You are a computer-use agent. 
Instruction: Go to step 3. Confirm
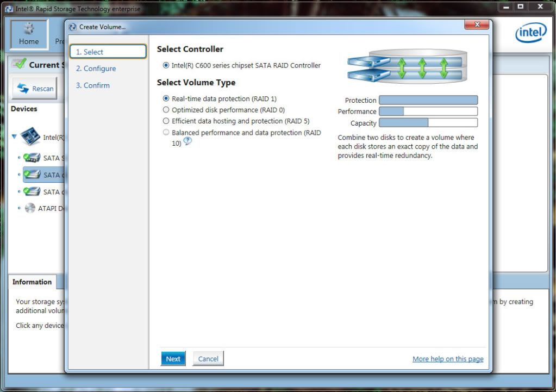click(92, 85)
